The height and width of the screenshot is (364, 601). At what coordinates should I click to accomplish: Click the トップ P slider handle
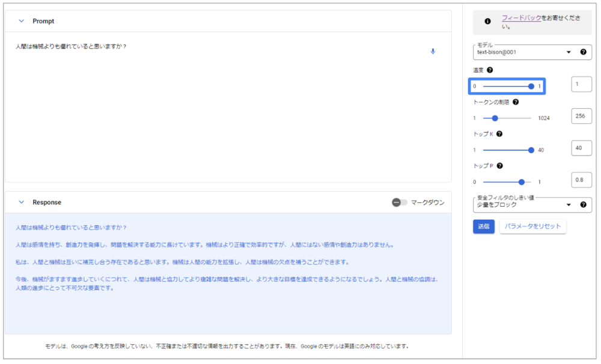(x=521, y=181)
